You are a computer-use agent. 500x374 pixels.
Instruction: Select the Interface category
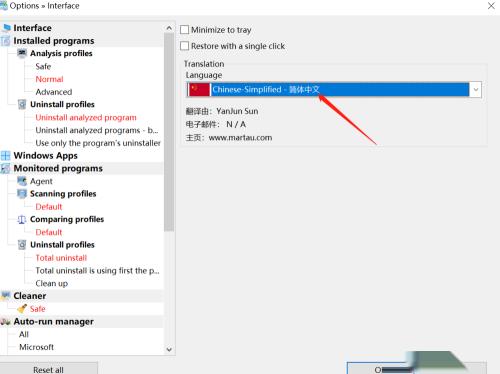click(32, 28)
